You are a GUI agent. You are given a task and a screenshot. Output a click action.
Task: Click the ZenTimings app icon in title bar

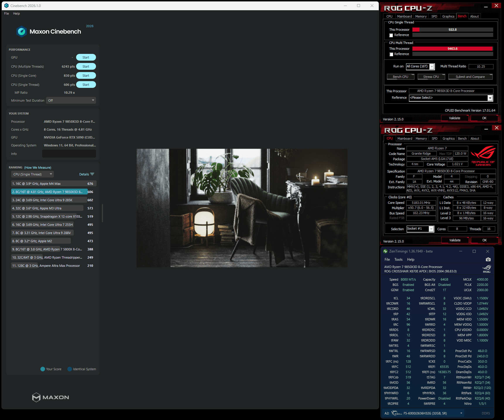pos(385,251)
